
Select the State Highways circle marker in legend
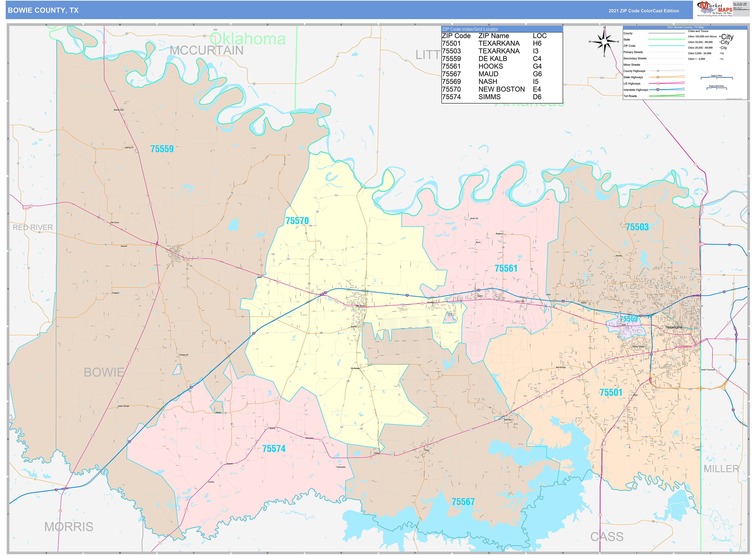pos(658,77)
